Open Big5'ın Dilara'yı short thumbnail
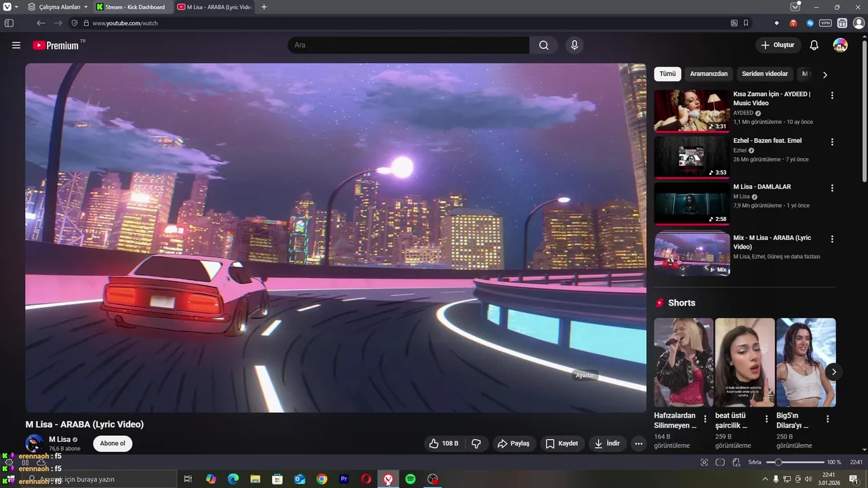Viewport: 868px width, 488px height. tap(806, 363)
